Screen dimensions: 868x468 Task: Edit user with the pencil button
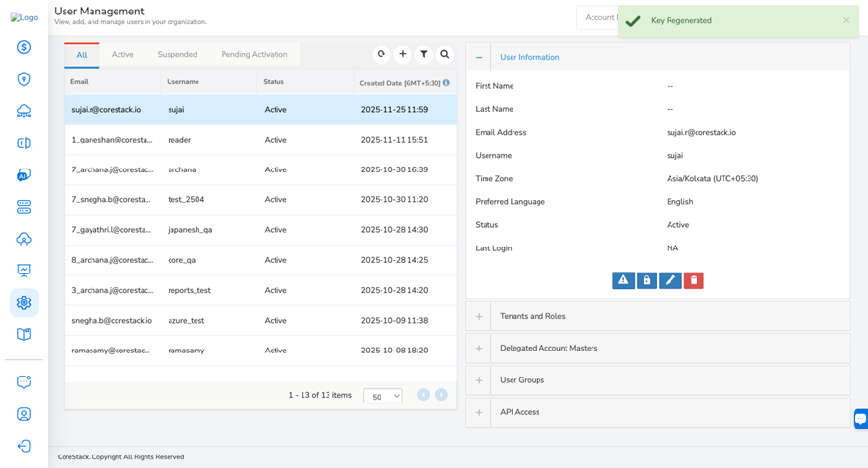(670, 280)
